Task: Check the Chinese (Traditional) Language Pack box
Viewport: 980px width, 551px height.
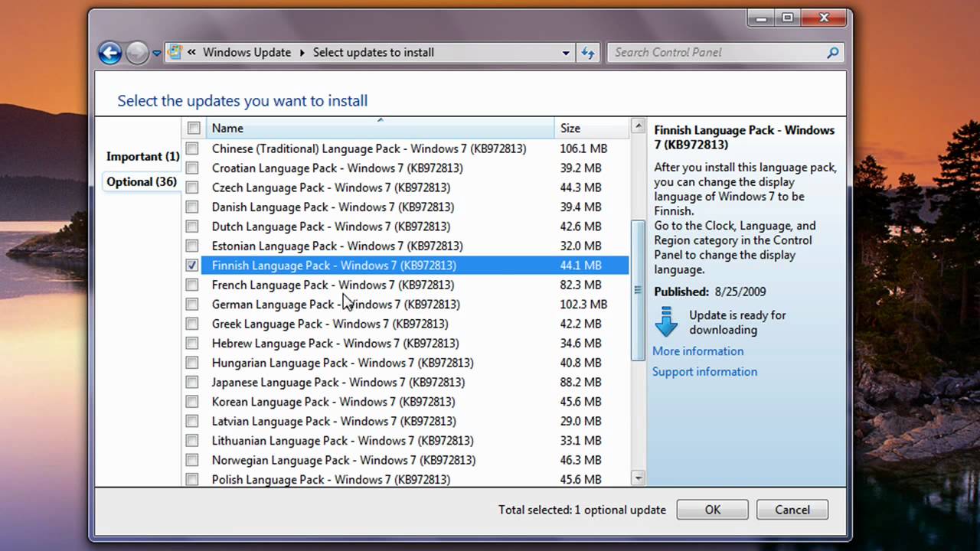Action: [x=192, y=148]
